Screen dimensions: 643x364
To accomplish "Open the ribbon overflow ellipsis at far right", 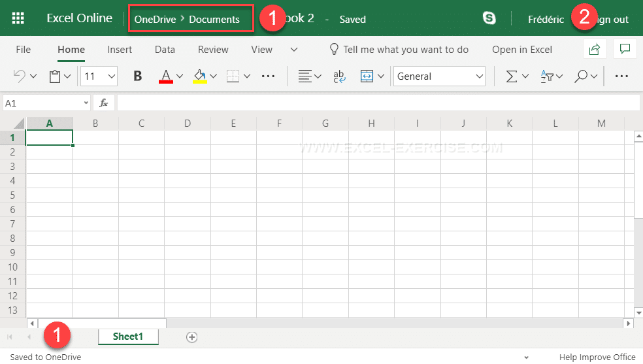I will coord(621,76).
